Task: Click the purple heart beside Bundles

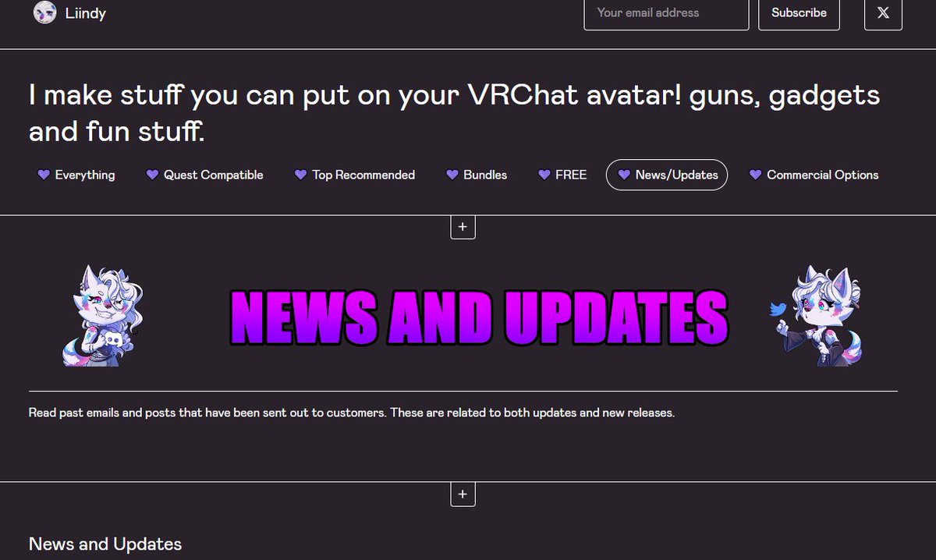Action: (x=452, y=175)
